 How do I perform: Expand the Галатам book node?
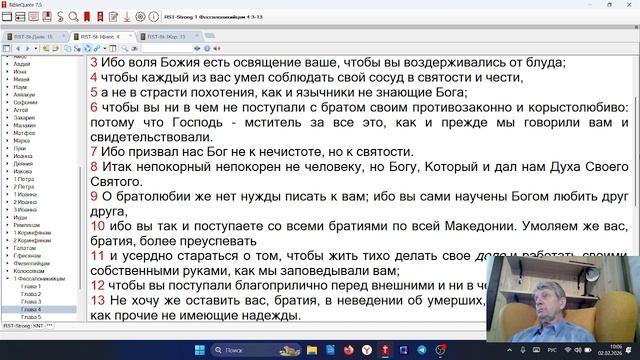(7, 248)
